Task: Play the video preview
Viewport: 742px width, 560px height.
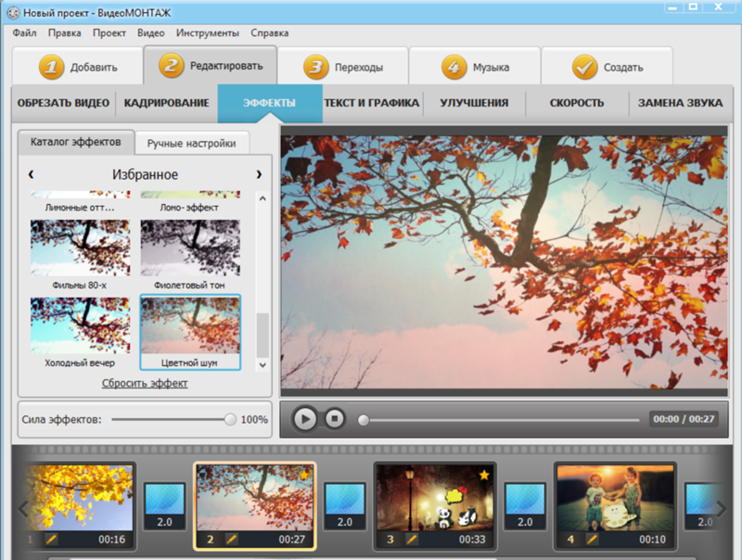Action: click(305, 419)
